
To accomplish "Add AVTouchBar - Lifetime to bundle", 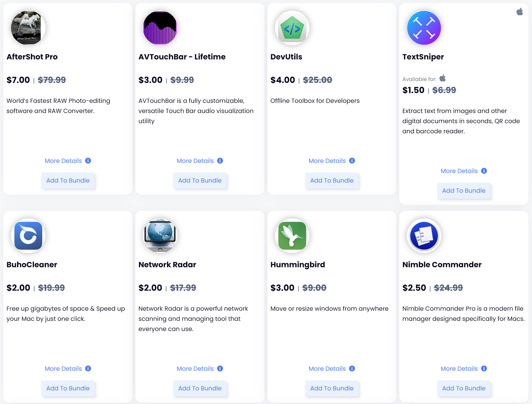I will point(200,180).
